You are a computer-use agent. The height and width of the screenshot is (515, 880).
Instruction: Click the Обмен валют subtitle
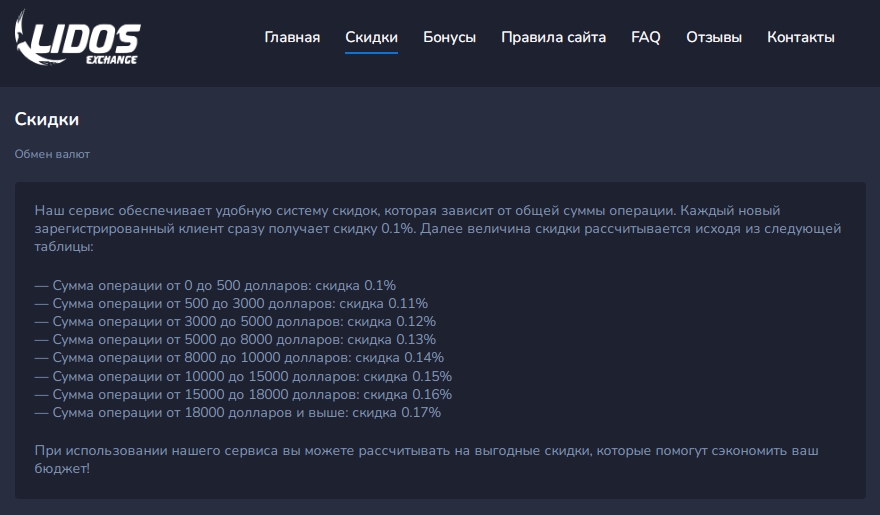[52, 154]
